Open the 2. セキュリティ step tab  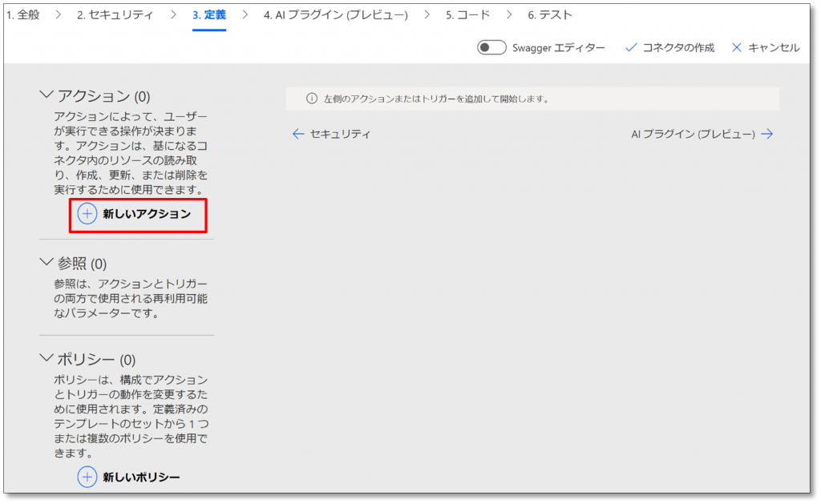(115, 14)
